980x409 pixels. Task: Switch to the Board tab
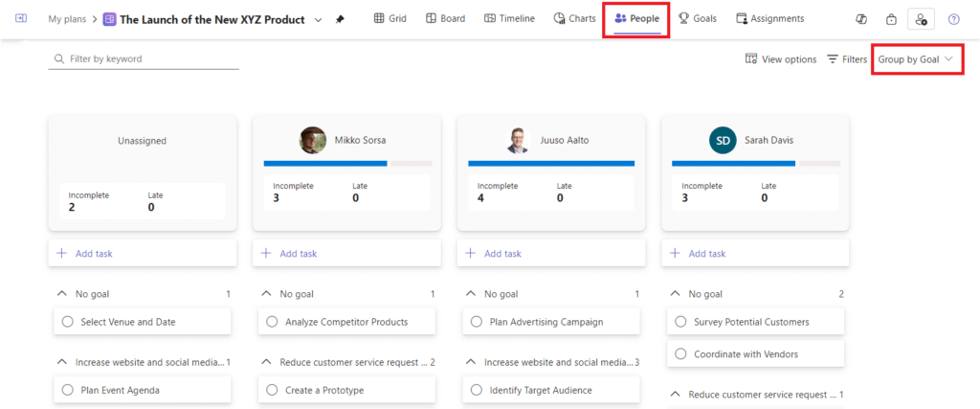point(446,19)
